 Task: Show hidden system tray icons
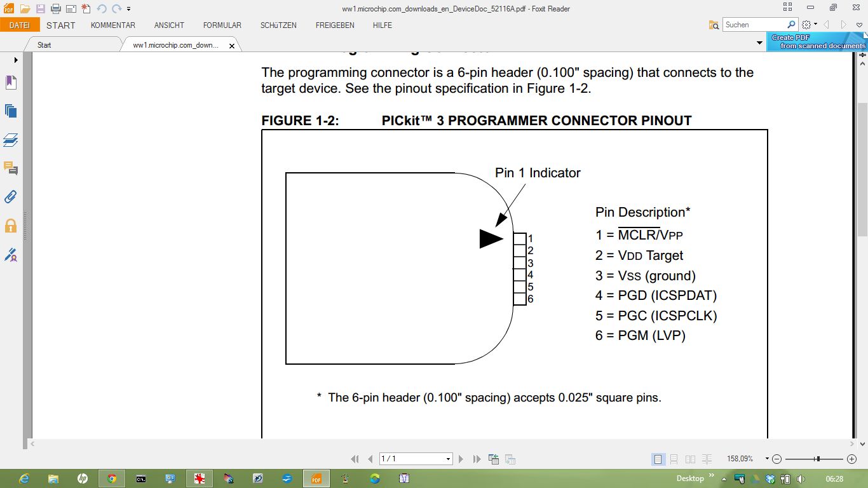(724, 479)
